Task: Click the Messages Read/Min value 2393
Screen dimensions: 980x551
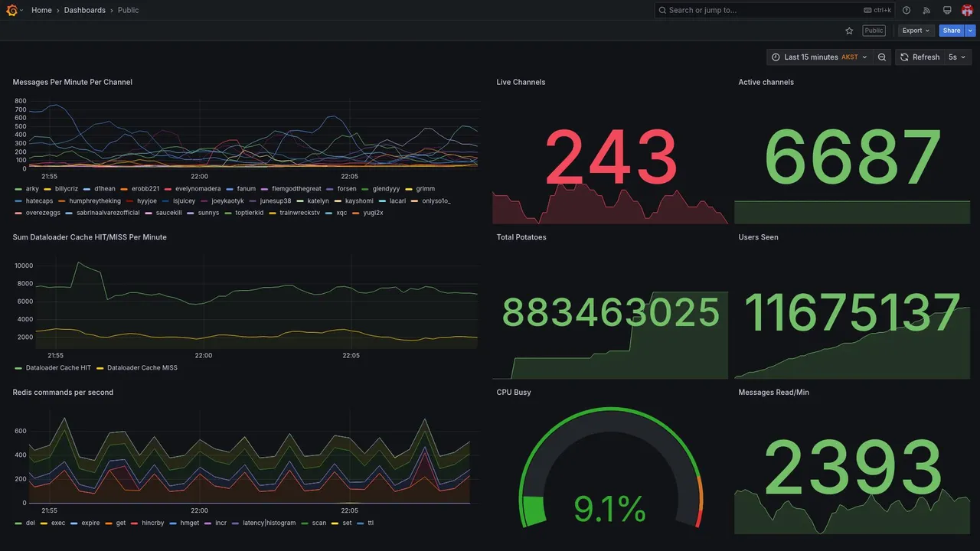Action: click(x=853, y=468)
